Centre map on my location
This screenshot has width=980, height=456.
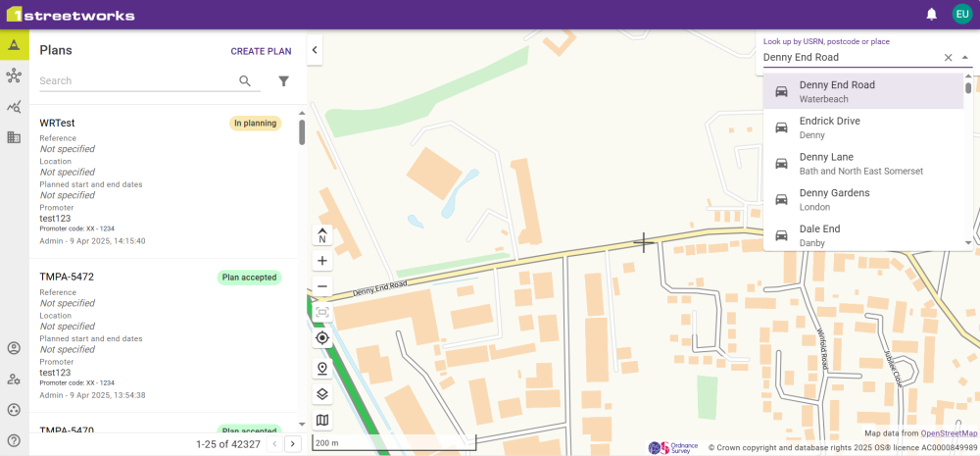(x=322, y=337)
